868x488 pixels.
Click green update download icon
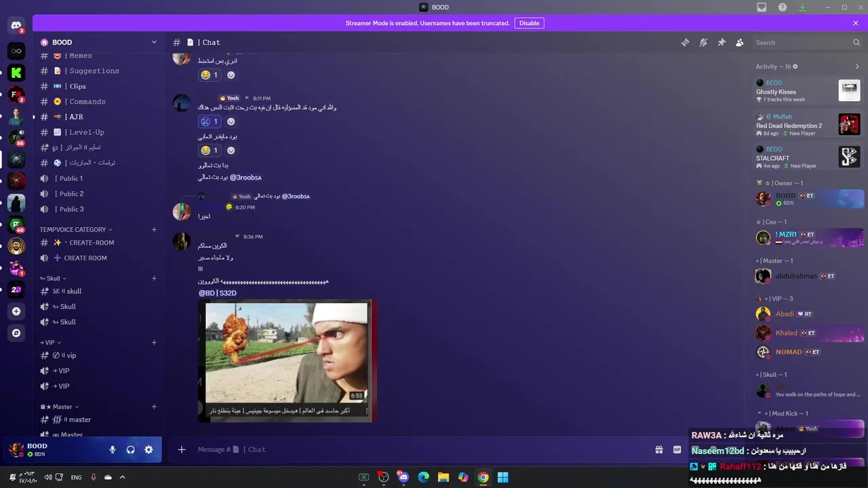[803, 7]
